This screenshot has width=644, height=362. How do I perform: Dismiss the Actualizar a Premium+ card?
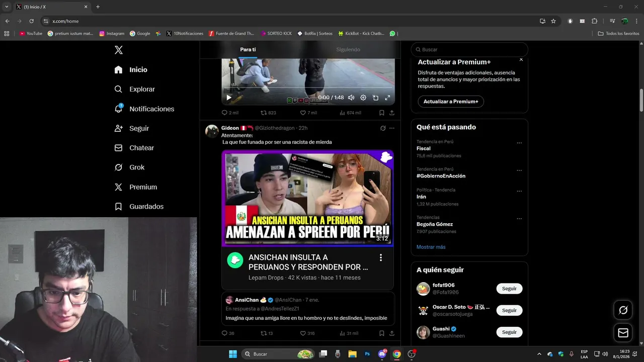click(521, 59)
